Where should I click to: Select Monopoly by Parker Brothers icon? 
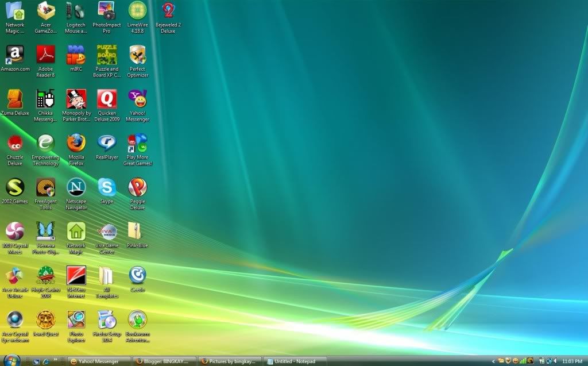tap(76, 106)
